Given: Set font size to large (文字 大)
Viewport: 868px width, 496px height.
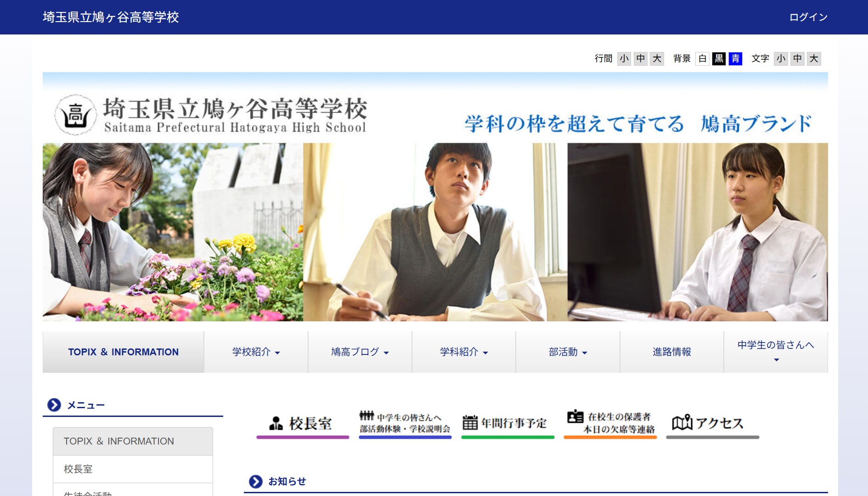Looking at the screenshot, I should 814,58.
